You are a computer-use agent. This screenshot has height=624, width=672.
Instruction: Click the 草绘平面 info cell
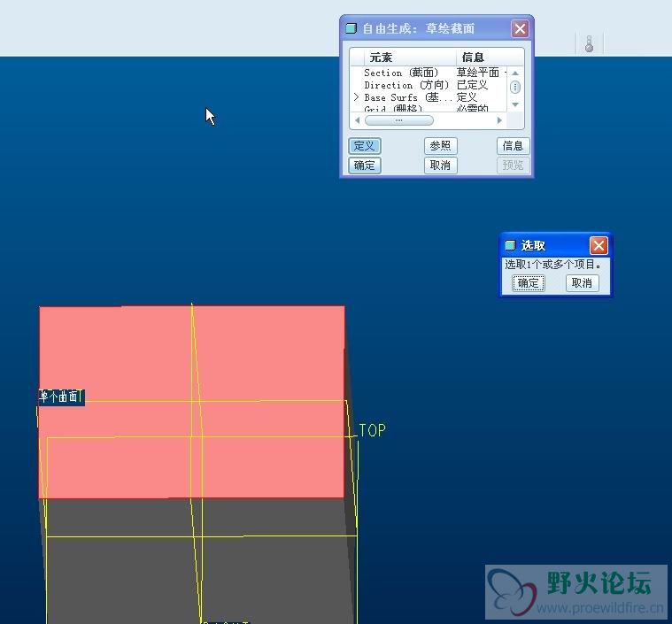tap(478, 73)
